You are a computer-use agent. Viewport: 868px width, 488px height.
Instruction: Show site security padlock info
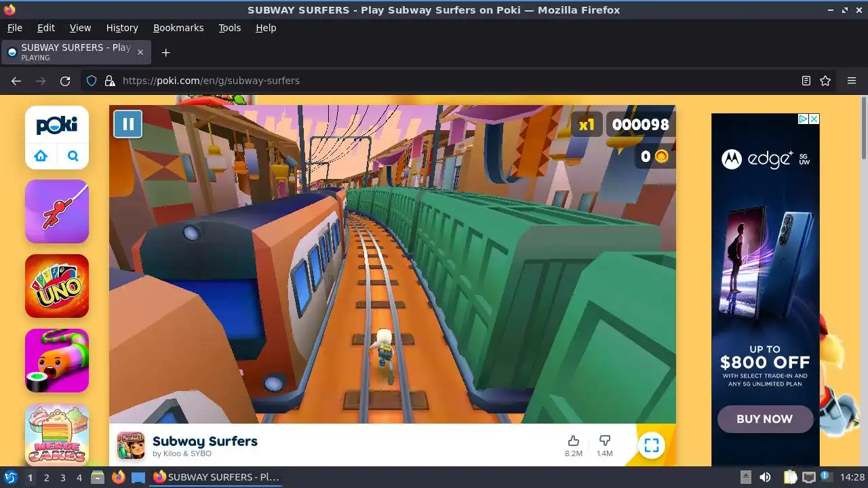coord(110,81)
